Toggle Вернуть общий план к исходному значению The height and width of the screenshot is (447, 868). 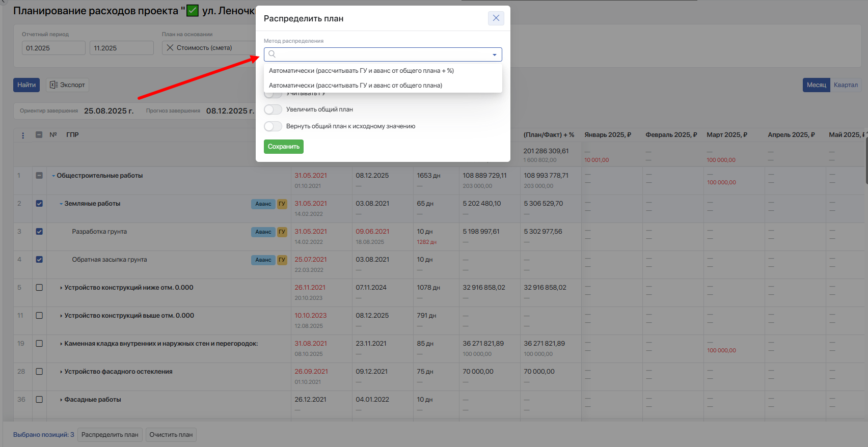(273, 126)
